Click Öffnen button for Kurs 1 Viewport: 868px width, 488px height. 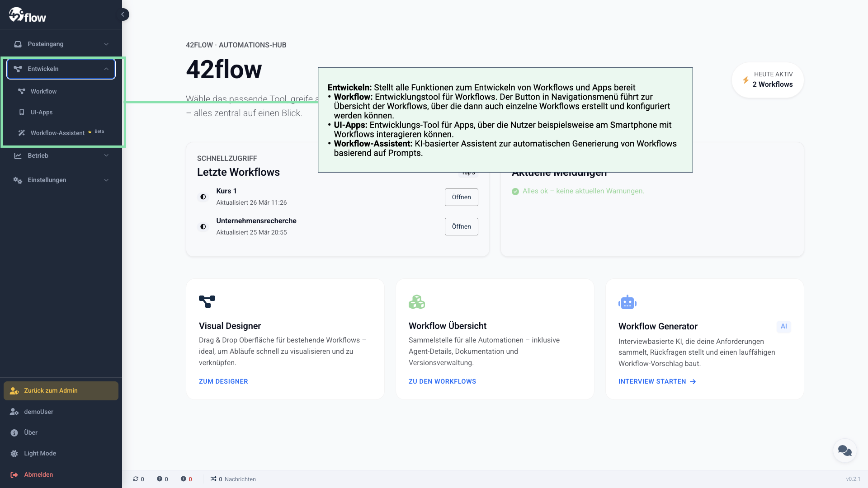(461, 197)
